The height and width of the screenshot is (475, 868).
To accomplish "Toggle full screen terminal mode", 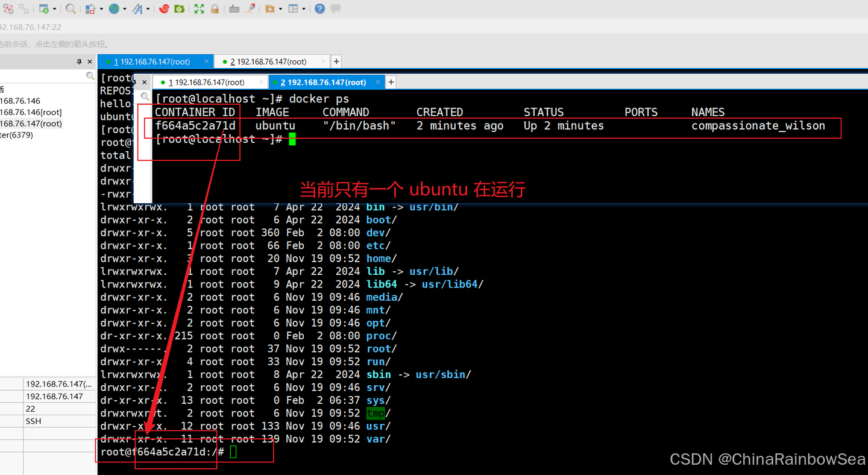I will pos(199,9).
